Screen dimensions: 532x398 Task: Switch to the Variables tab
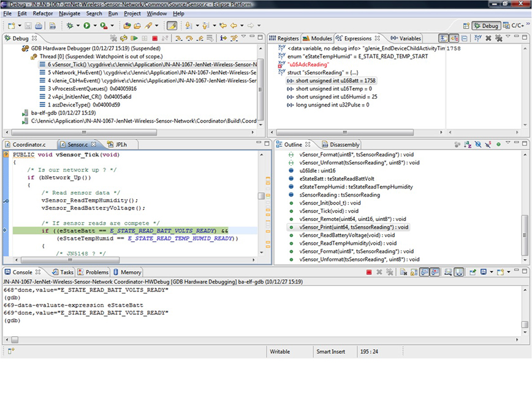point(406,39)
